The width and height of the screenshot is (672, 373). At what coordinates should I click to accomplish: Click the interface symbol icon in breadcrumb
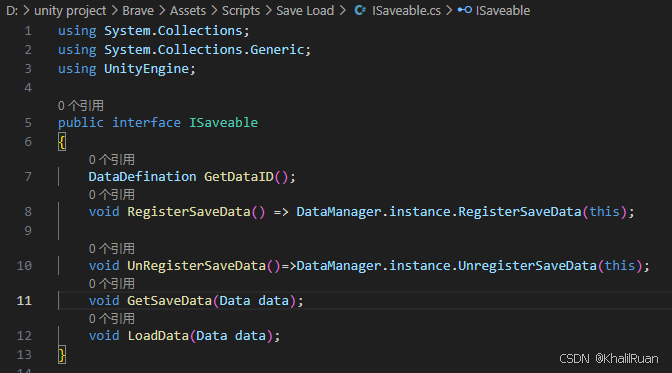pos(465,10)
